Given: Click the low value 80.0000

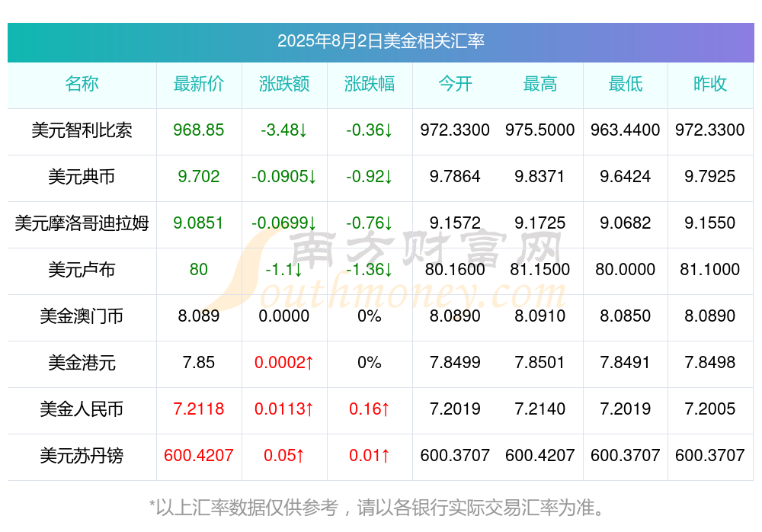Looking at the screenshot, I should coord(626,269).
